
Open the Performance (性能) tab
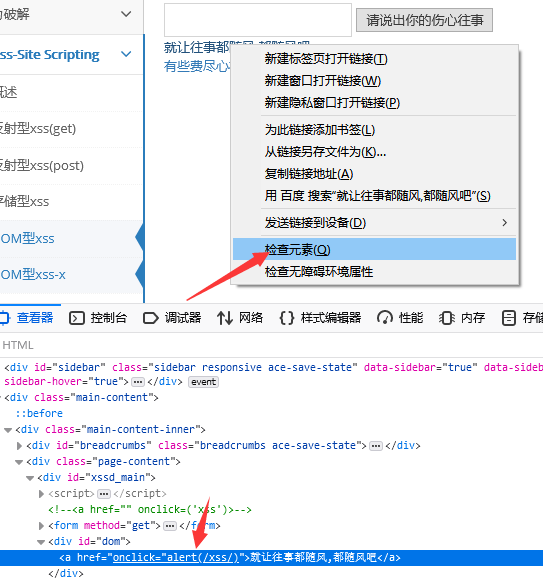(x=400, y=318)
